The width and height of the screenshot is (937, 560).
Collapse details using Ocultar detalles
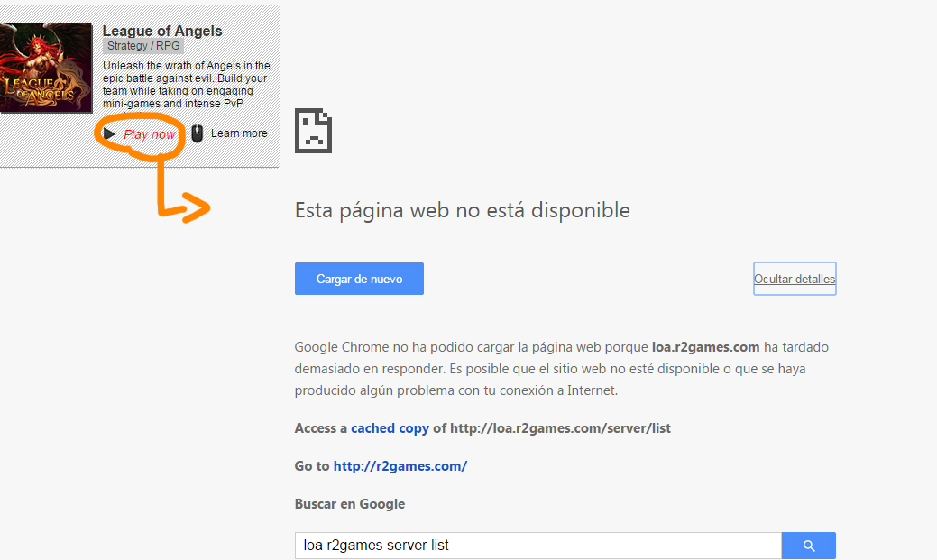click(x=795, y=279)
